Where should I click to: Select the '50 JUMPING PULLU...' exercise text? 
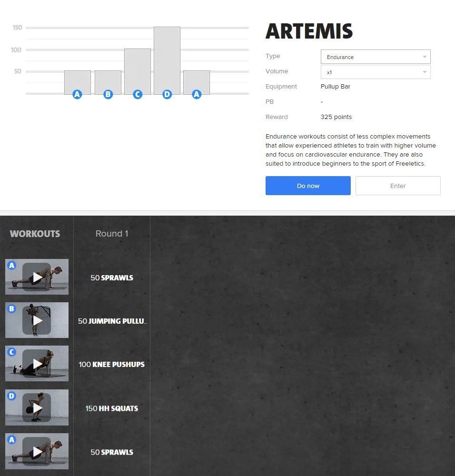pos(112,321)
